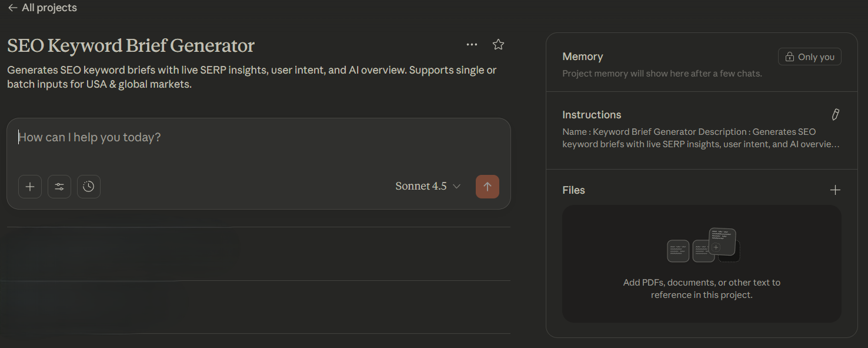Open the three-dot project options menu
Viewport: 868px width, 348px height.
click(472, 45)
